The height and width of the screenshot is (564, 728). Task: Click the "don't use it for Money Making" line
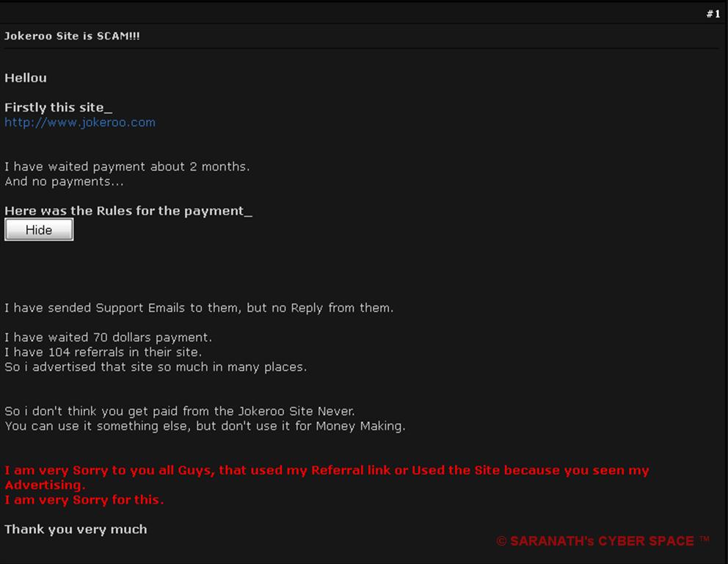tap(205, 426)
